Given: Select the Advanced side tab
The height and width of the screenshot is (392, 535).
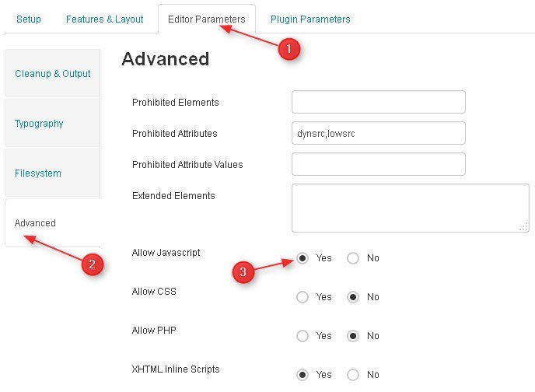Looking at the screenshot, I should (53, 222).
